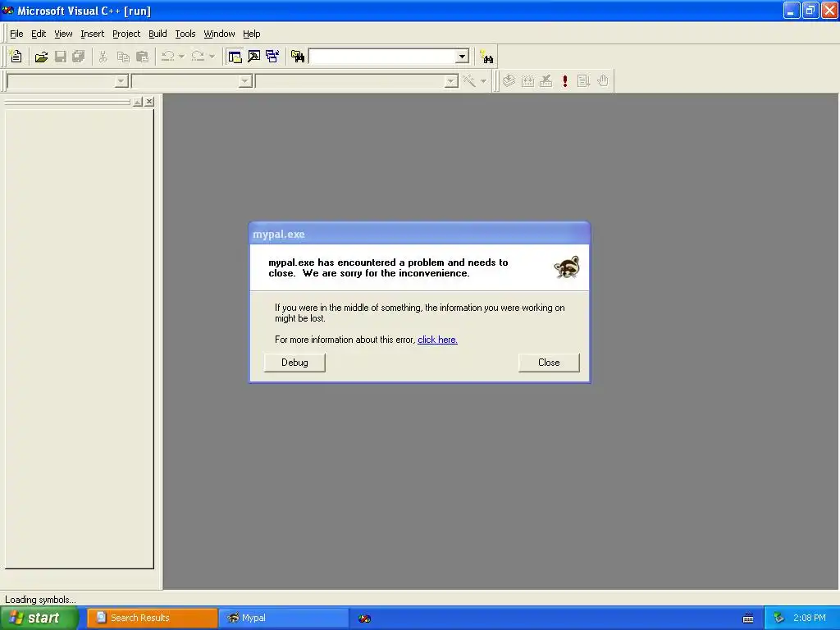Click the system tray network icon

778,618
